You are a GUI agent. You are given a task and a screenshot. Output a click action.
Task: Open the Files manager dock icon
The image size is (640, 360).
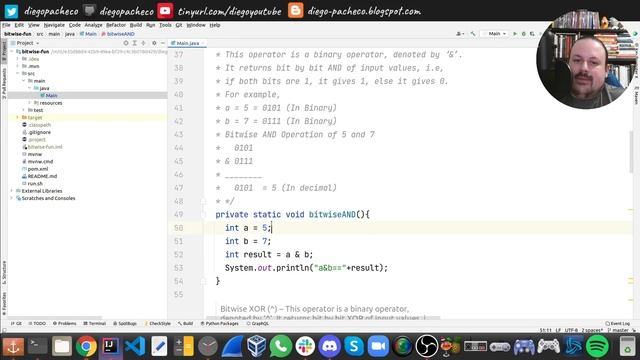62,347
